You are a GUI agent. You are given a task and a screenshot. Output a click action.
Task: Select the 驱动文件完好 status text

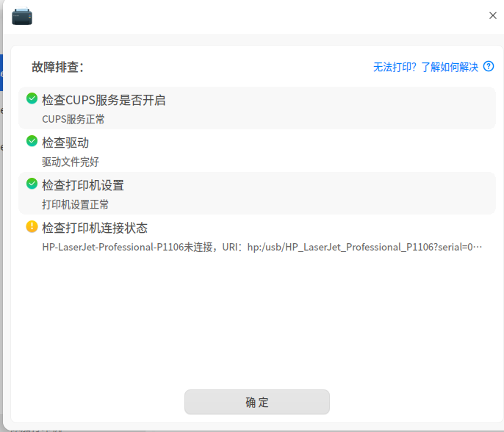(x=71, y=162)
